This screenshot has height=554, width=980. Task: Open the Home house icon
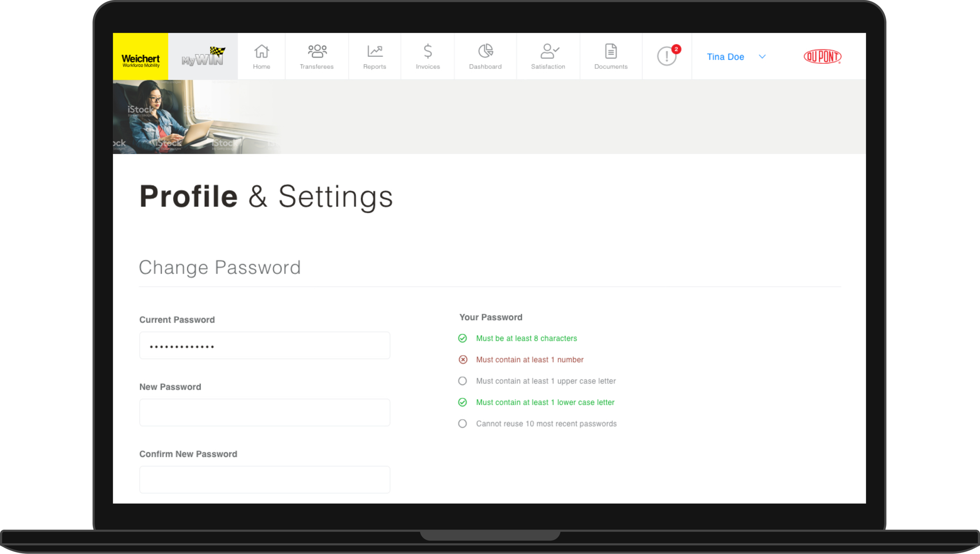261,51
